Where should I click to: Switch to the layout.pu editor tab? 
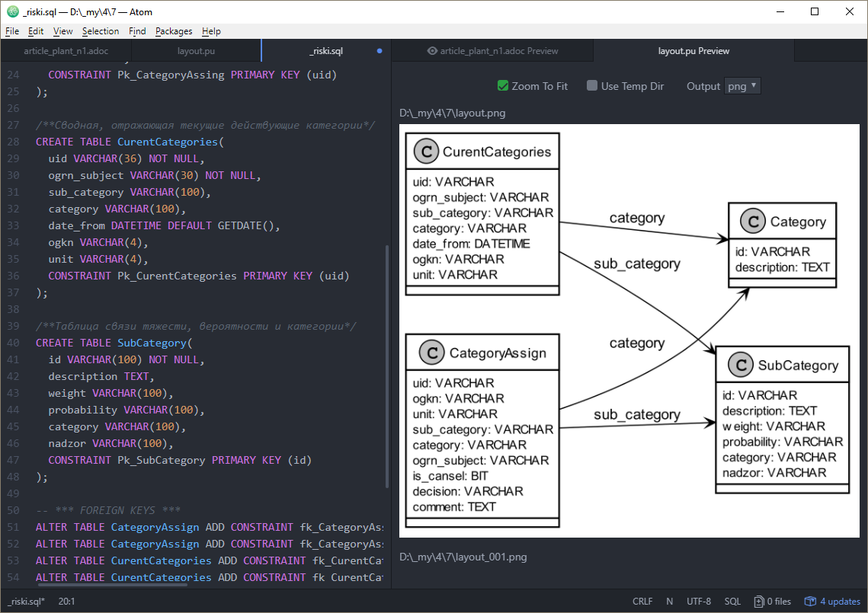tap(196, 51)
